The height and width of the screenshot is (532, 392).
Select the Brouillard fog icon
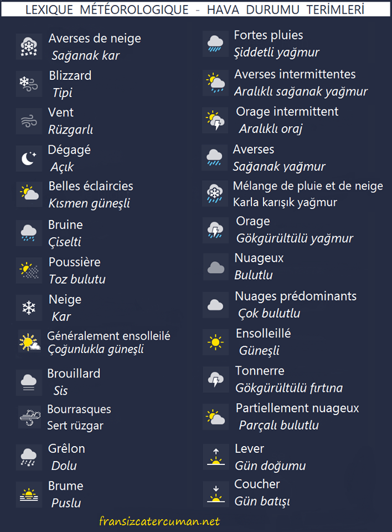[29, 382]
